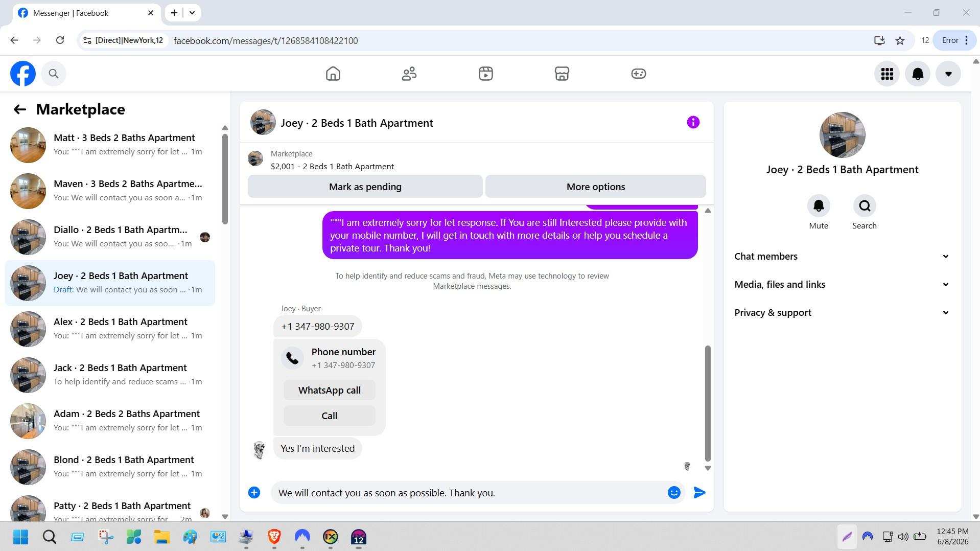
Task: Open Windows taskbar search
Action: coord(49,537)
